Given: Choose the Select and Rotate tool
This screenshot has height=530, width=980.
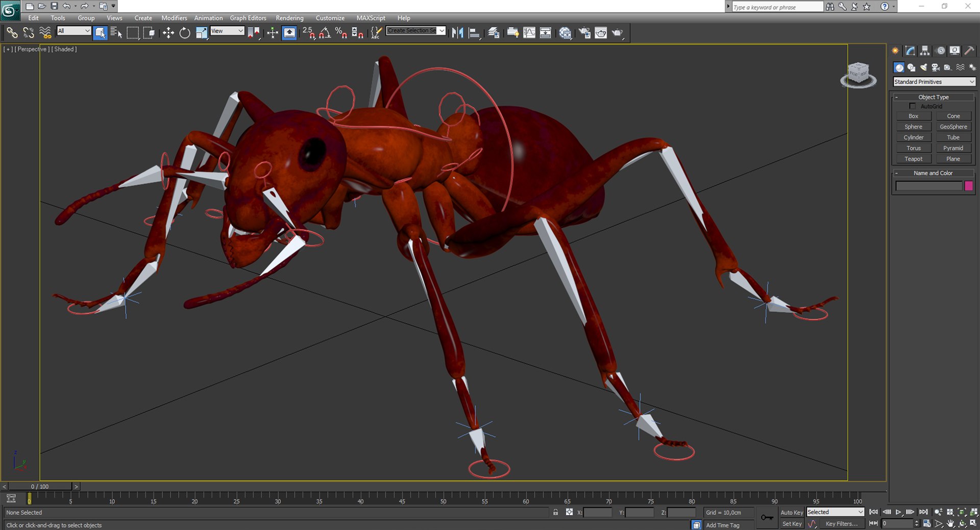Looking at the screenshot, I should tap(185, 33).
